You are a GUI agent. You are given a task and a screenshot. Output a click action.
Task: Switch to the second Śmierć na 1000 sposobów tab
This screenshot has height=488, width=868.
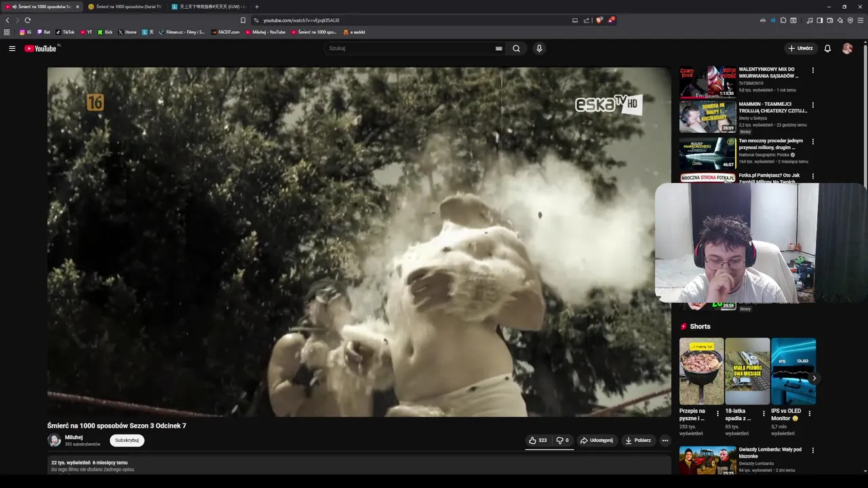(x=125, y=7)
